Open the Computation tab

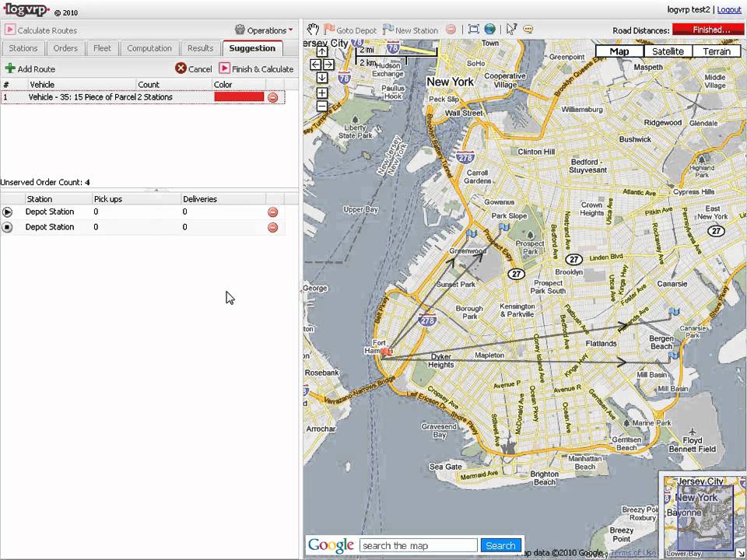pyautogui.click(x=149, y=48)
